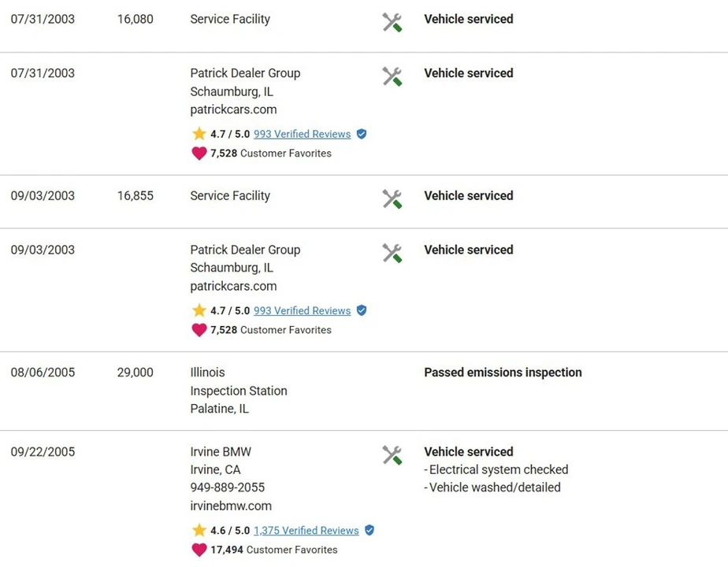The height and width of the screenshot is (567, 728).
Task: Click service tools icon beside 16,855 mileage row
Action: click(392, 199)
